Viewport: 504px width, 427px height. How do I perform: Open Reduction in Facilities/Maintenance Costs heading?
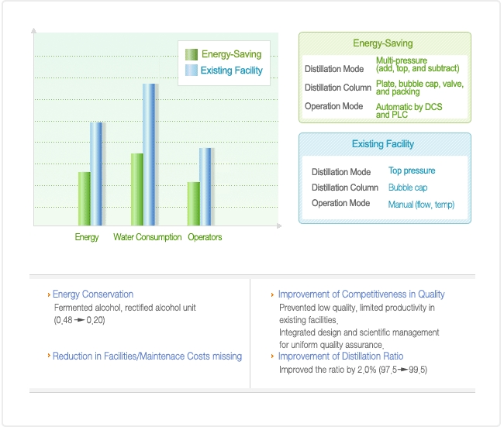click(x=147, y=356)
